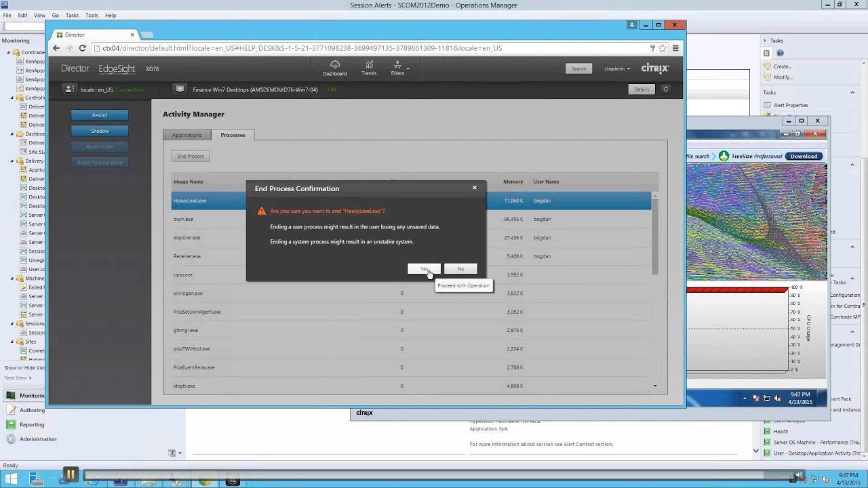
Task: Click the help icon in Tasks pane
Action: click(x=780, y=53)
